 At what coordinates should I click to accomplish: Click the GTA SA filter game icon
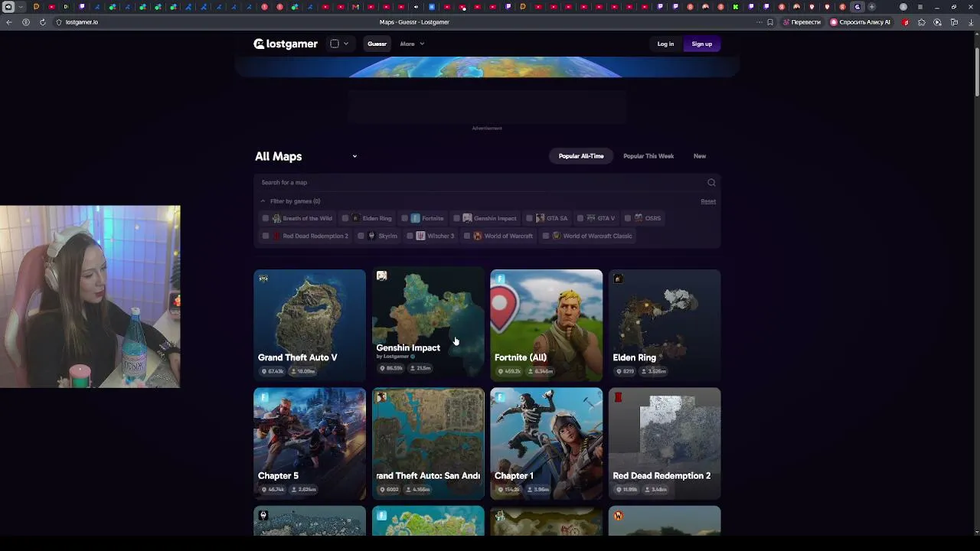(x=540, y=218)
